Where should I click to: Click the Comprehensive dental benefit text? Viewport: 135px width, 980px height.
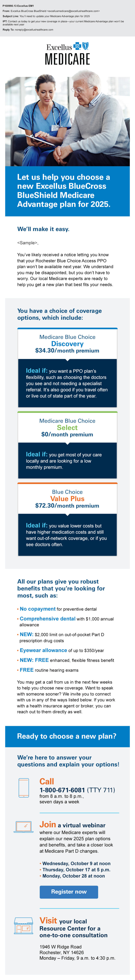[48, 619]
